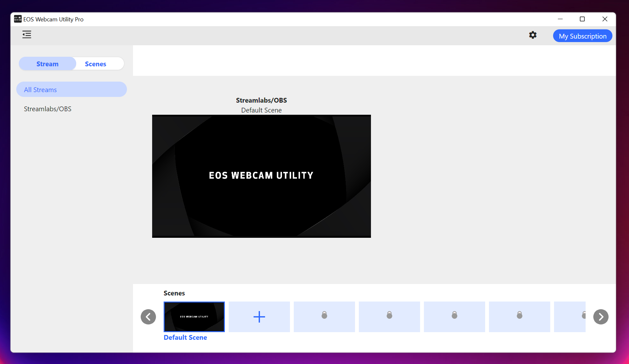This screenshot has height=364, width=629.
Task: Switch to the Stream tab
Action: pos(47,64)
